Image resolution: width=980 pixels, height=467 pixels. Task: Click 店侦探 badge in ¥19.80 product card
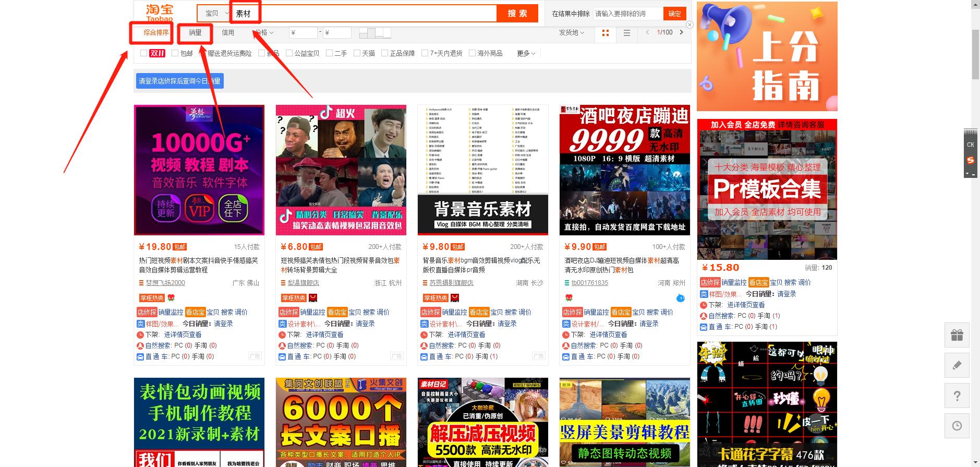click(147, 312)
